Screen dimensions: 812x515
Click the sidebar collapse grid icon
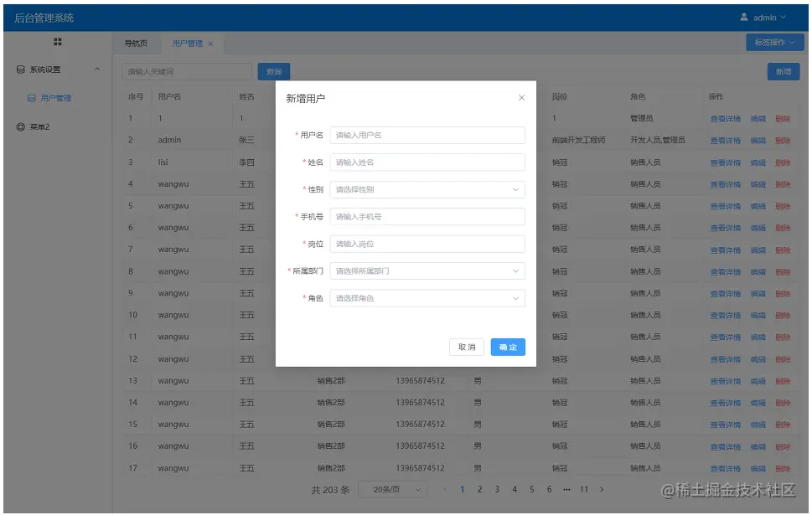tap(58, 42)
